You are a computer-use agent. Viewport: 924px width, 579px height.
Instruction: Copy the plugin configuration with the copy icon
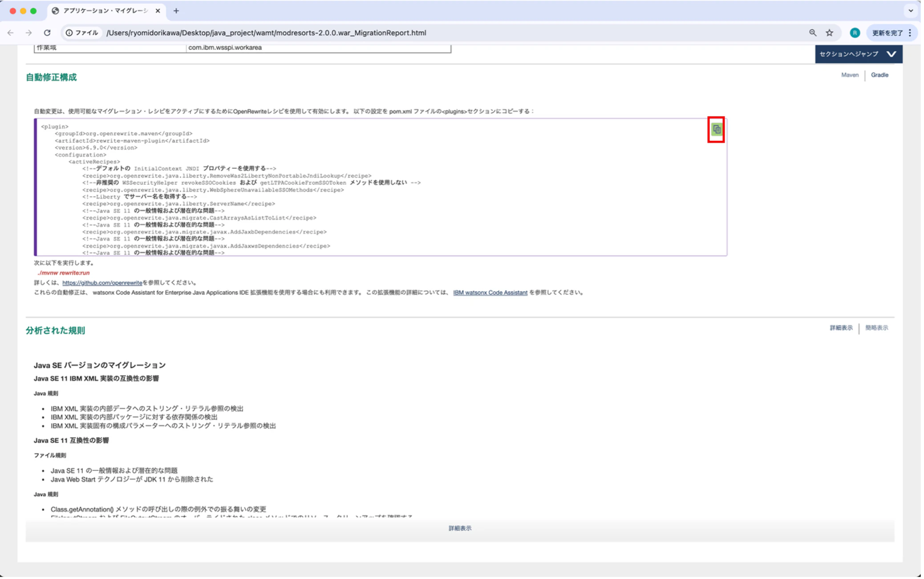(716, 130)
